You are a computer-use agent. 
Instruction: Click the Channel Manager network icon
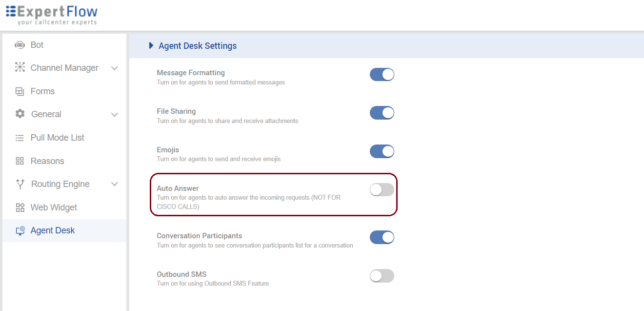click(20, 68)
